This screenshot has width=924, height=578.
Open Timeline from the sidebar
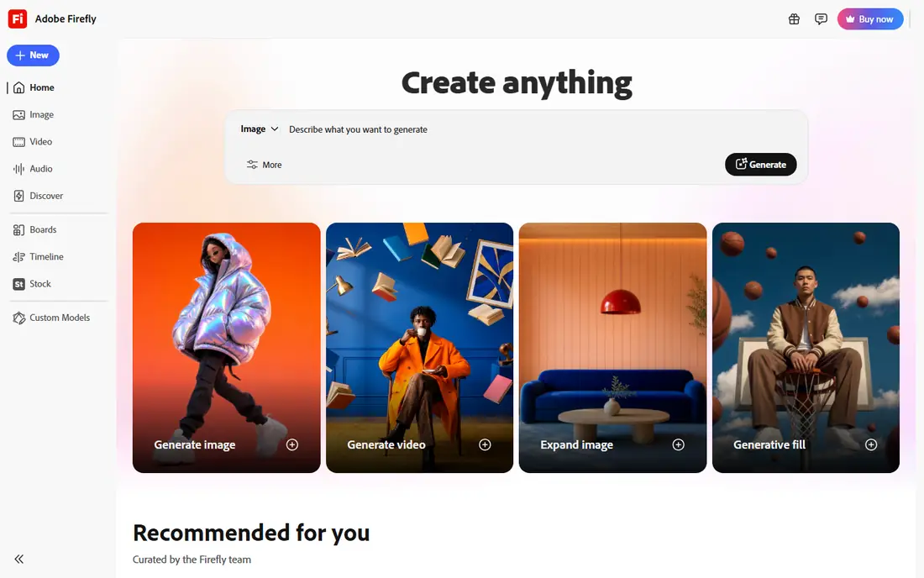[x=46, y=257]
